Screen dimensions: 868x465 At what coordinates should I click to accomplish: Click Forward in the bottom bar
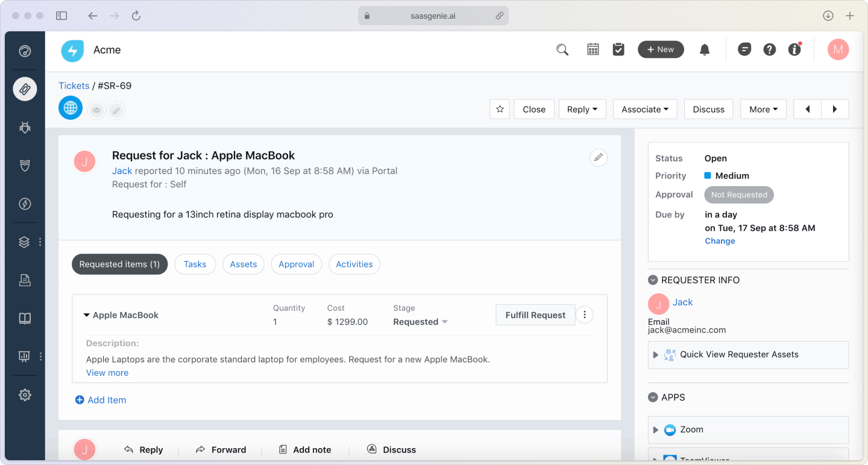pos(221,449)
